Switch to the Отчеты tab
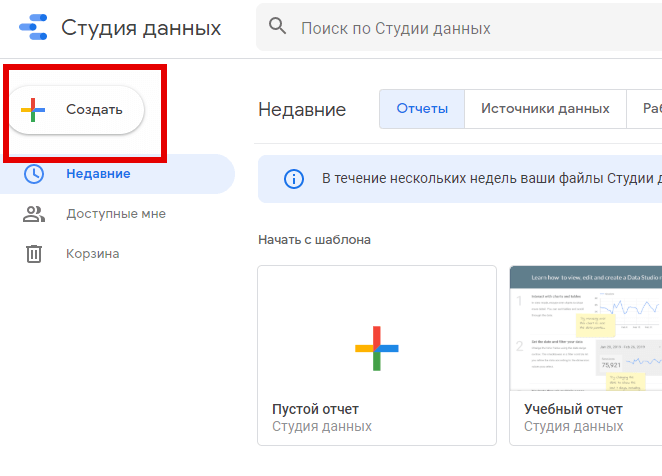662x476 pixels. [422, 109]
